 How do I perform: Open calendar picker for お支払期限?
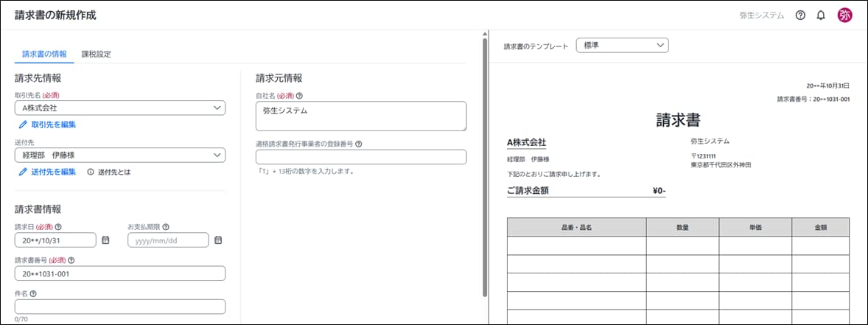(x=218, y=240)
